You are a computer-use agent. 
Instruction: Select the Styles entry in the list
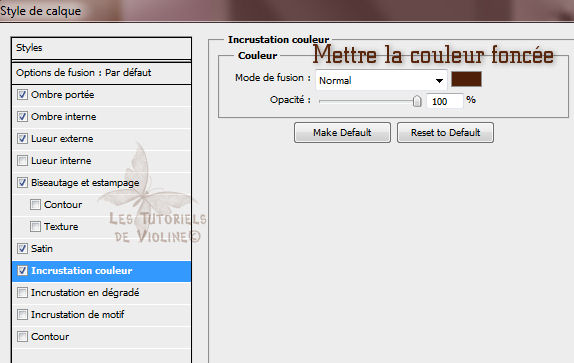point(101,48)
